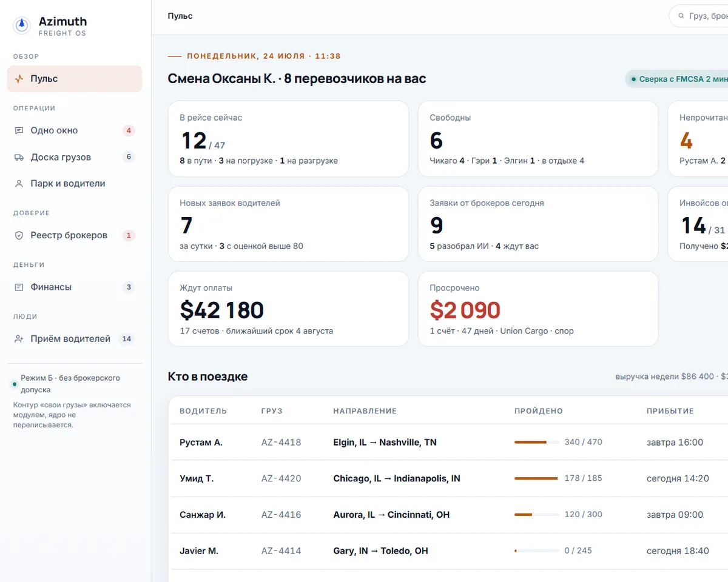Click the progress bar for Умид Т.

pyautogui.click(x=537, y=479)
